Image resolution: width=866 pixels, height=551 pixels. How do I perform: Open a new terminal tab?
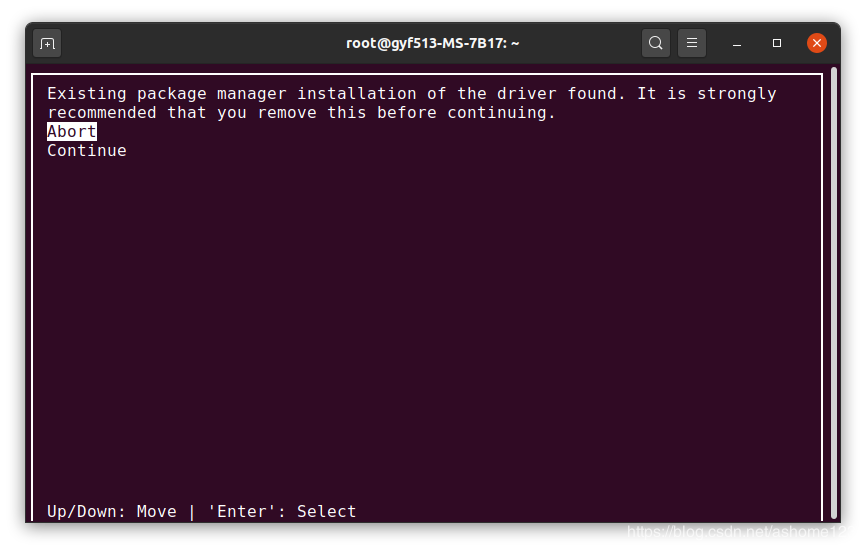click(x=47, y=43)
